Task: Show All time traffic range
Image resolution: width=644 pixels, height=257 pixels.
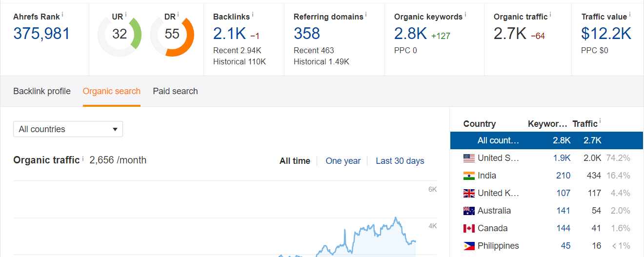Action: point(295,161)
